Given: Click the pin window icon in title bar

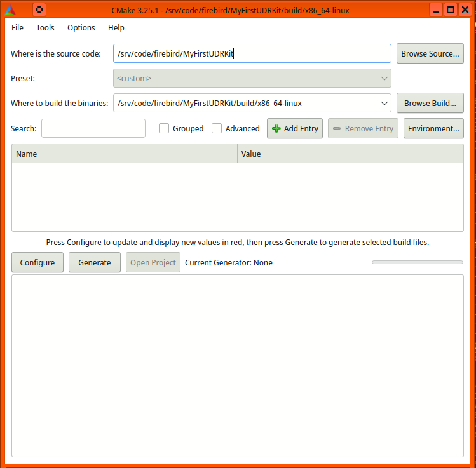Looking at the screenshot, I should (39, 10).
